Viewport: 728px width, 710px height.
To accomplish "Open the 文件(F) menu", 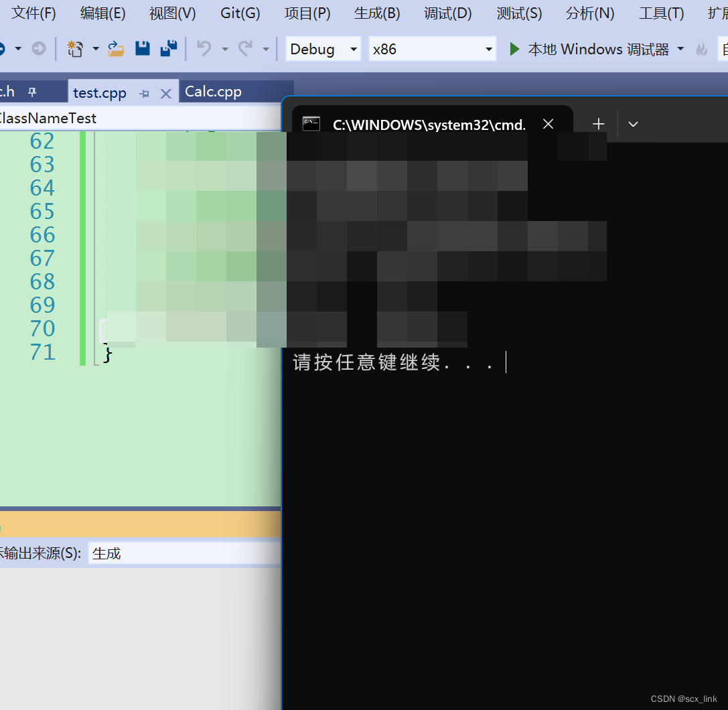I will coord(33,13).
